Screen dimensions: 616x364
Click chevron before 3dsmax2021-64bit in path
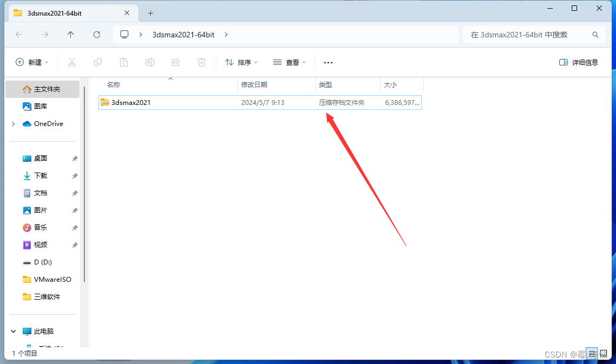point(140,35)
